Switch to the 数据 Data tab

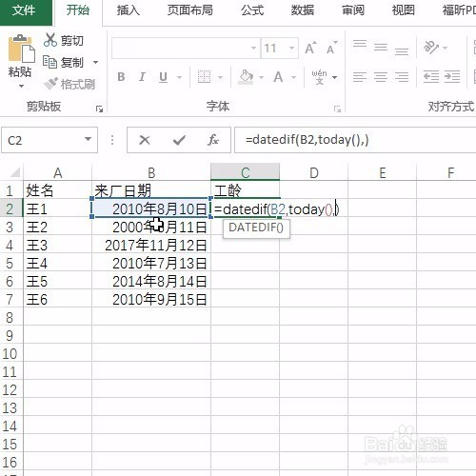pyautogui.click(x=303, y=10)
